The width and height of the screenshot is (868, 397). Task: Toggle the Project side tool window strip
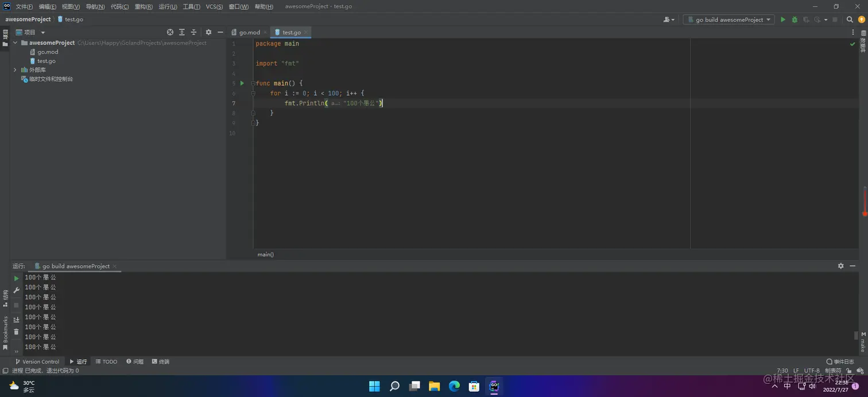(x=5, y=38)
